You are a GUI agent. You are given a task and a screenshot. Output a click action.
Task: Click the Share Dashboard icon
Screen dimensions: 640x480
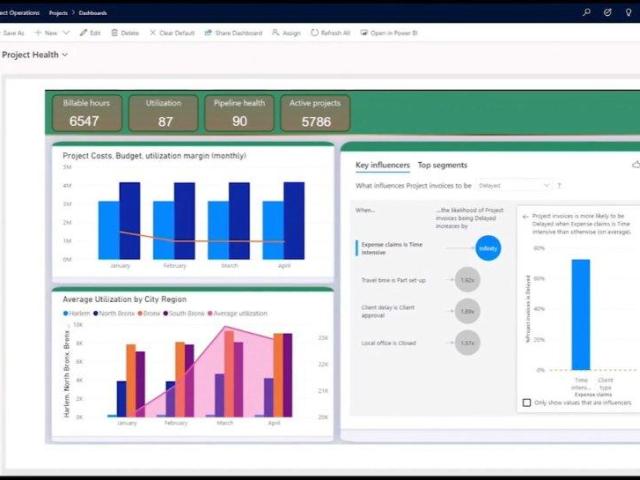(x=208, y=33)
